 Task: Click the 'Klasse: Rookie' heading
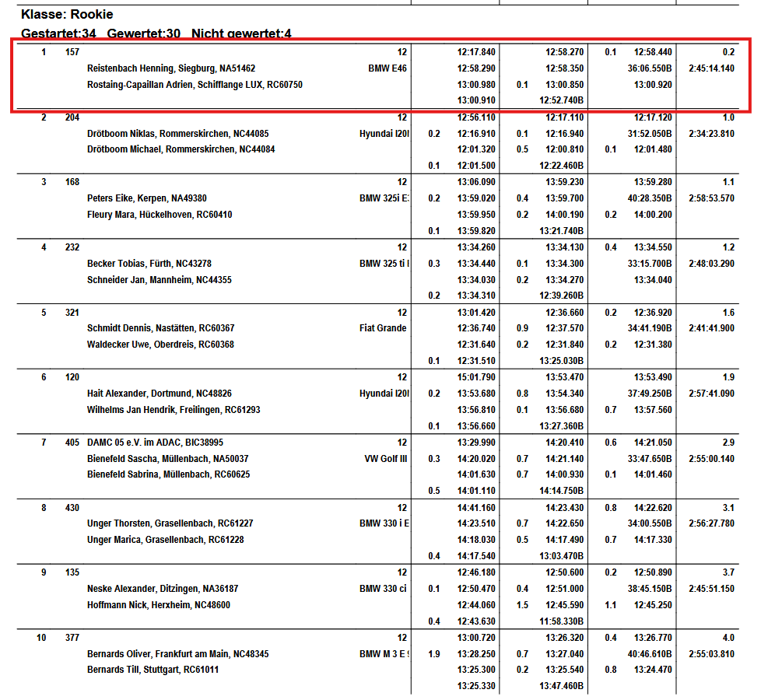point(67,14)
